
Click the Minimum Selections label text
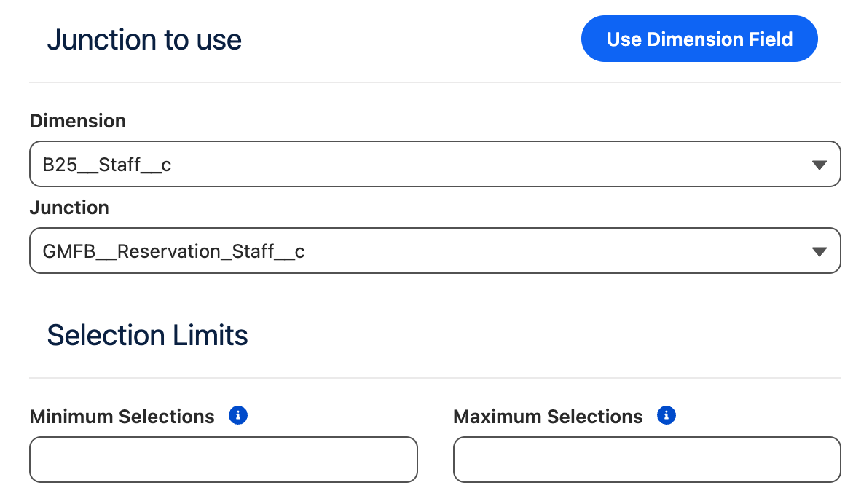click(x=122, y=417)
